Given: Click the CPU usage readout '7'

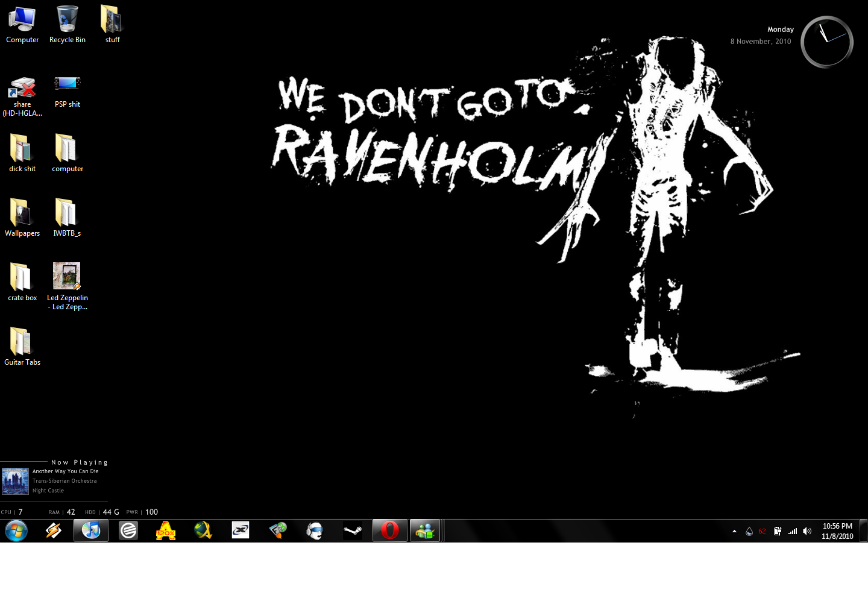Looking at the screenshot, I should click(20, 512).
